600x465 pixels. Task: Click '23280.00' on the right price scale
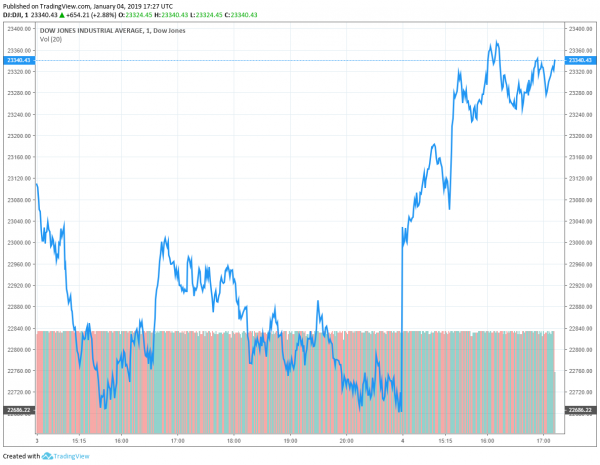580,93
